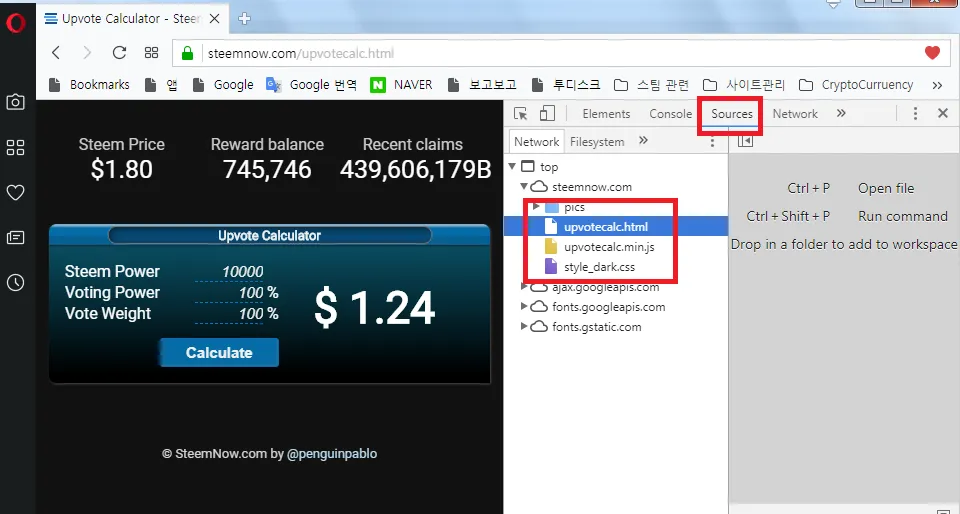Open personal news sidebar icon

pyautogui.click(x=15, y=237)
